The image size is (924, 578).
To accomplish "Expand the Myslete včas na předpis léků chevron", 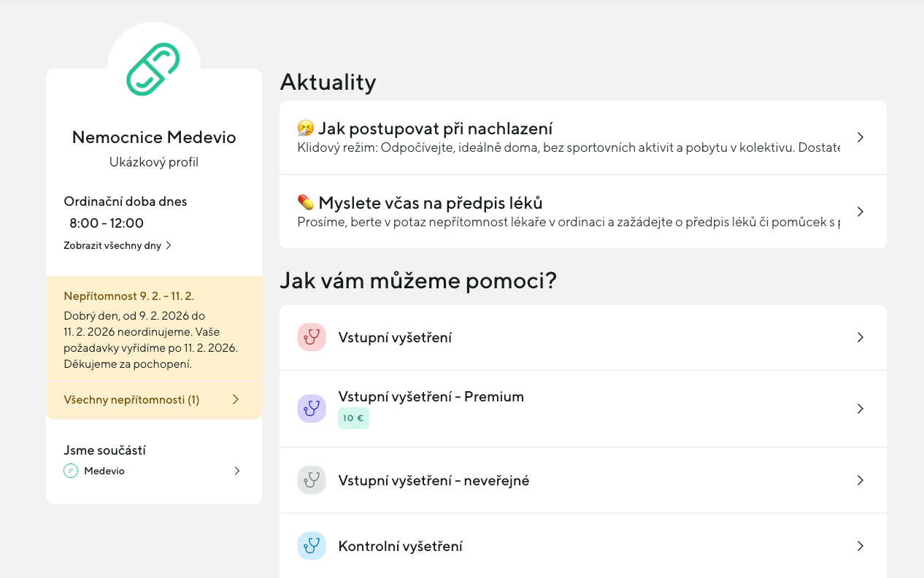I will tap(860, 212).
